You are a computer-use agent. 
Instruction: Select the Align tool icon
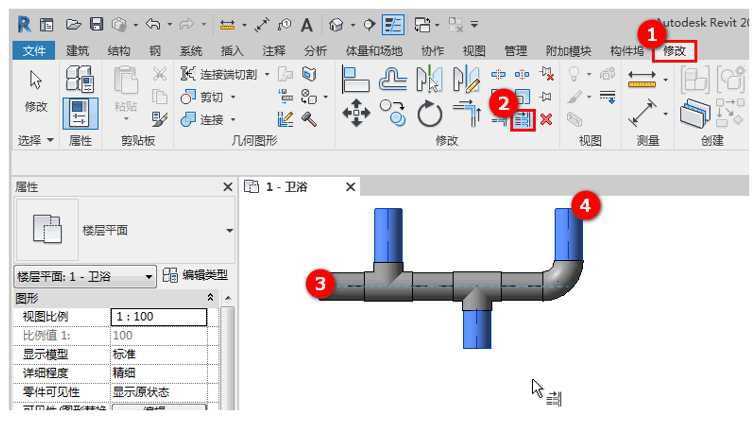click(356, 77)
